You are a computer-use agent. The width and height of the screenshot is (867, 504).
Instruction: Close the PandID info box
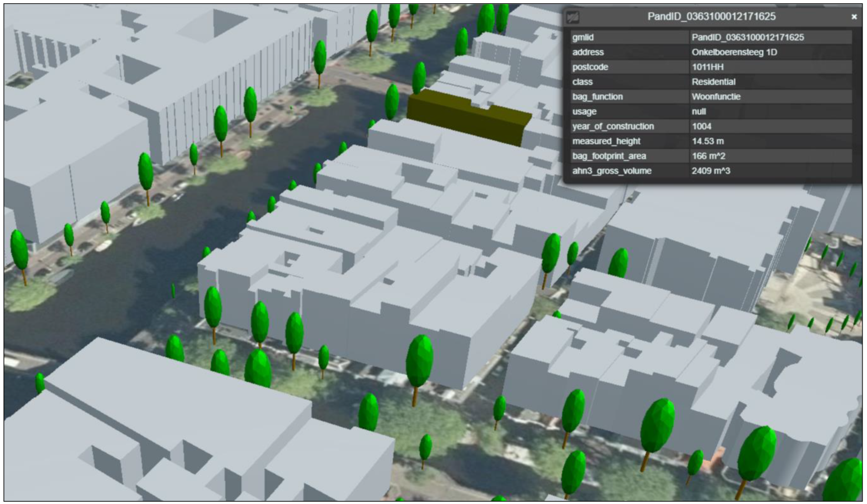click(854, 17)
